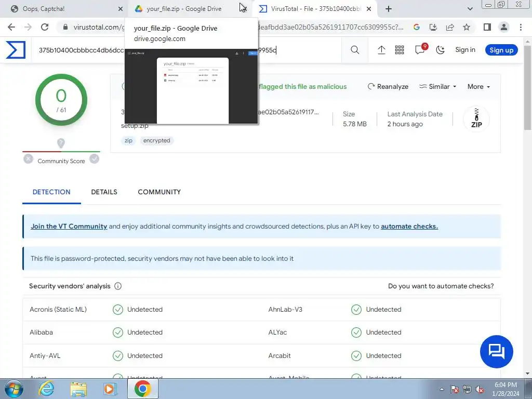Go back in browser history
The width and height of the screenshot is (532, 399).
(x=11, y=27)
